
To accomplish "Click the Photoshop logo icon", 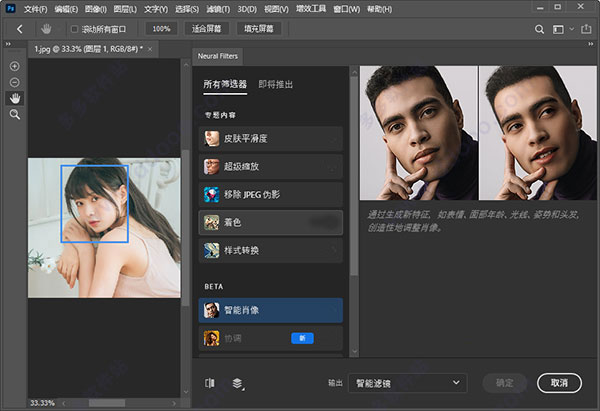I will (x=11, y=8).
